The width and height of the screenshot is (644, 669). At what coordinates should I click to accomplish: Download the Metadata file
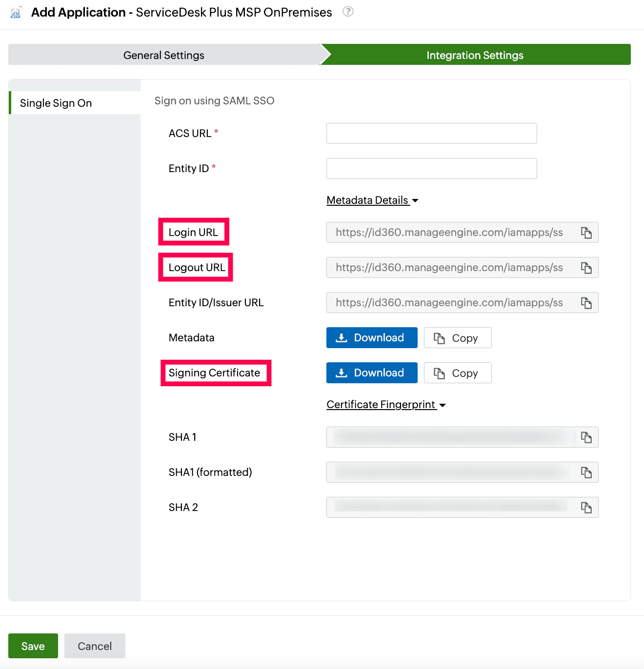coord(372,338)
